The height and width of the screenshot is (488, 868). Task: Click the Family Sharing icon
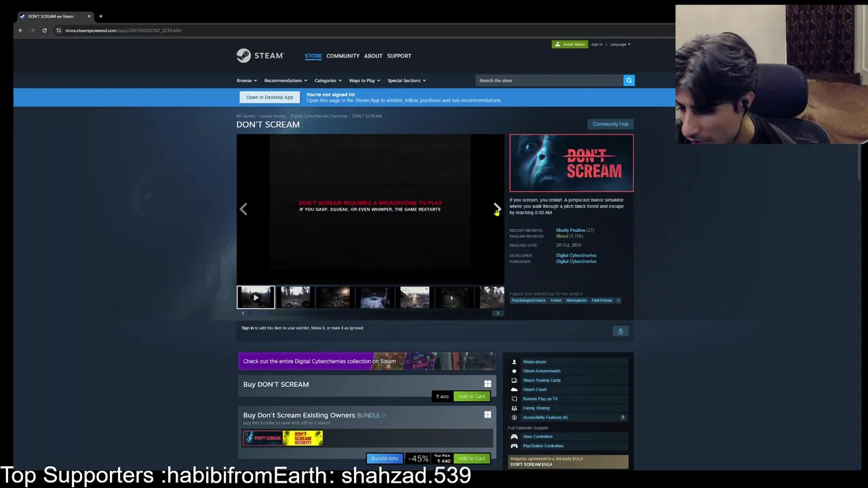[514, 408]
